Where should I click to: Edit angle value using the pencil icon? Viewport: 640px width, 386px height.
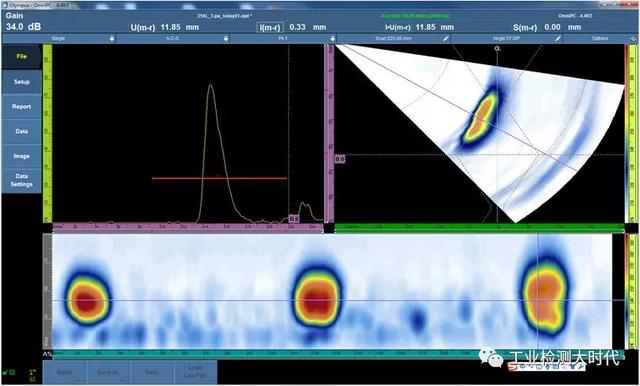(x=558, y=39)
